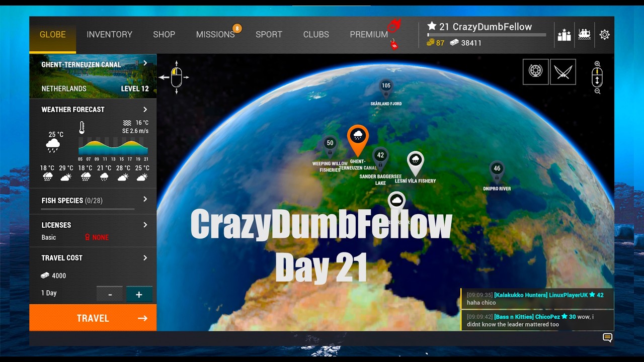Click the 'LEVEL 12' label
The width and height of the screenshot is (644, 362).
(x=135, y=88)
